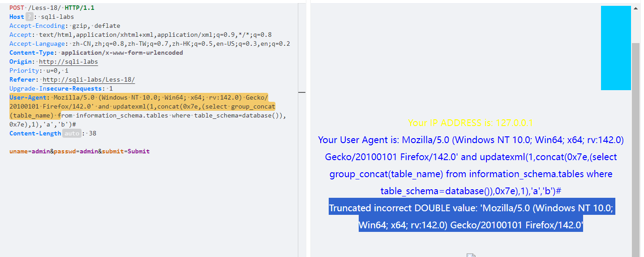This screenshot has height=257, width=644.
Task: Click the response pane scroll-up arrow
Action: (635, 8)
